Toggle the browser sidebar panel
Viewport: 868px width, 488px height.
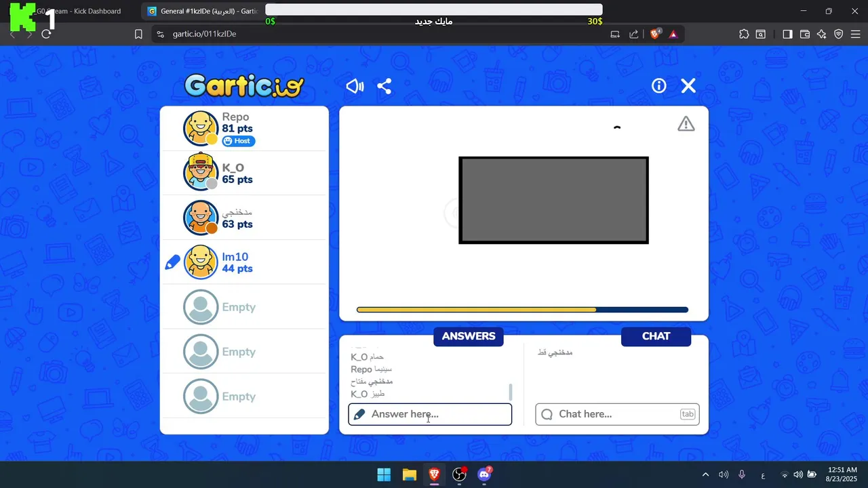click(x=787, y=34)
